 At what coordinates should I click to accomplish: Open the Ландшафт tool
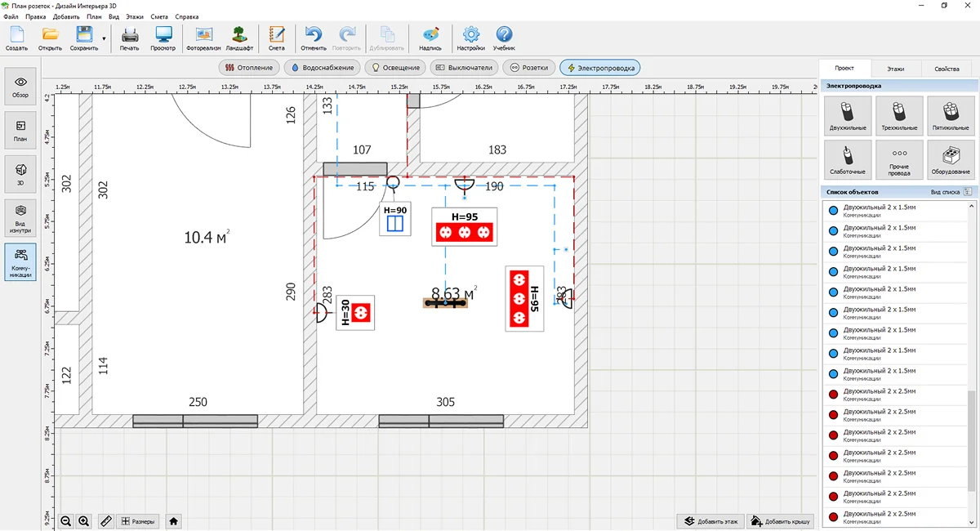click(239, 38)
